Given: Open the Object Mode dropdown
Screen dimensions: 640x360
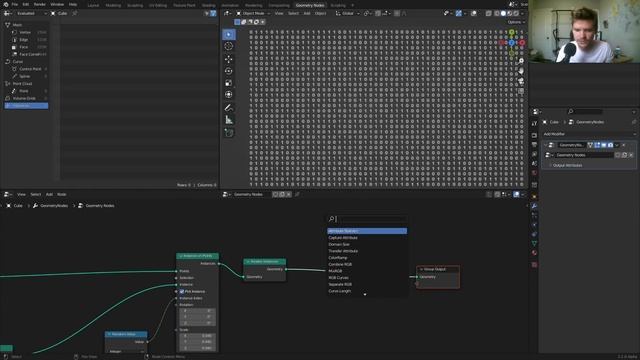Looking at the screenshot, I should click(253, 13).
